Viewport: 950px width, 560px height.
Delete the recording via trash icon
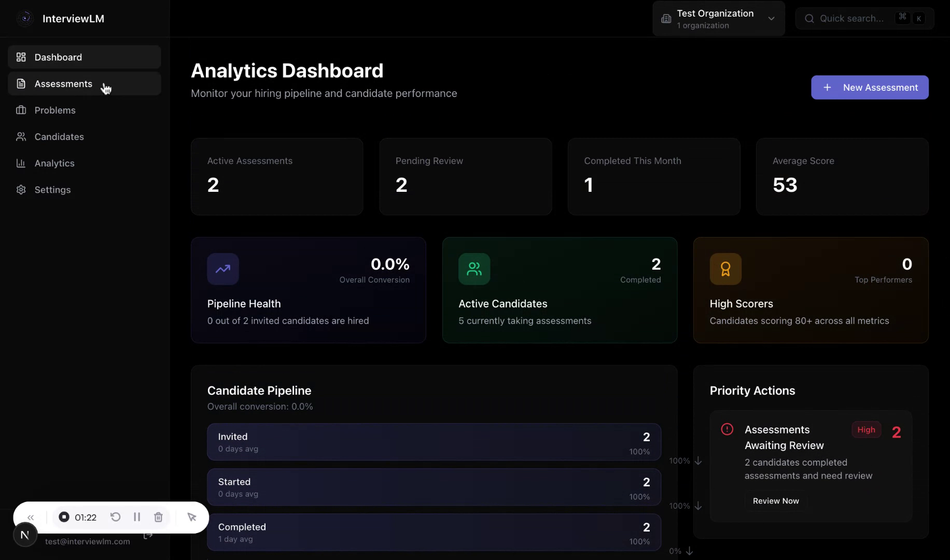tap(158, 517)
